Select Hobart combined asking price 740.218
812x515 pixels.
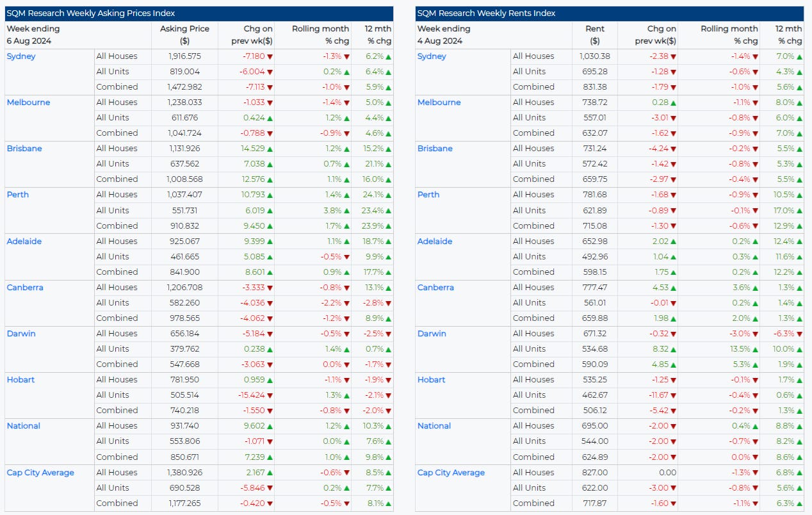(184, 411)
